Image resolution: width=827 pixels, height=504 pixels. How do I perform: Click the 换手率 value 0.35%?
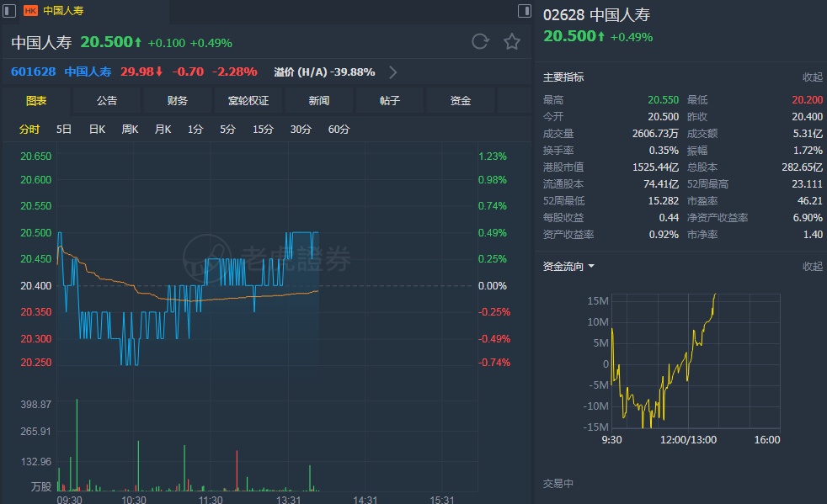tap(664, 151)
